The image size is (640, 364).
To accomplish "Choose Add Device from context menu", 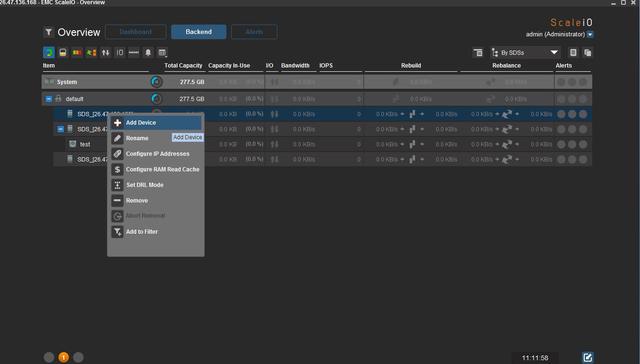I will point(156,123).
